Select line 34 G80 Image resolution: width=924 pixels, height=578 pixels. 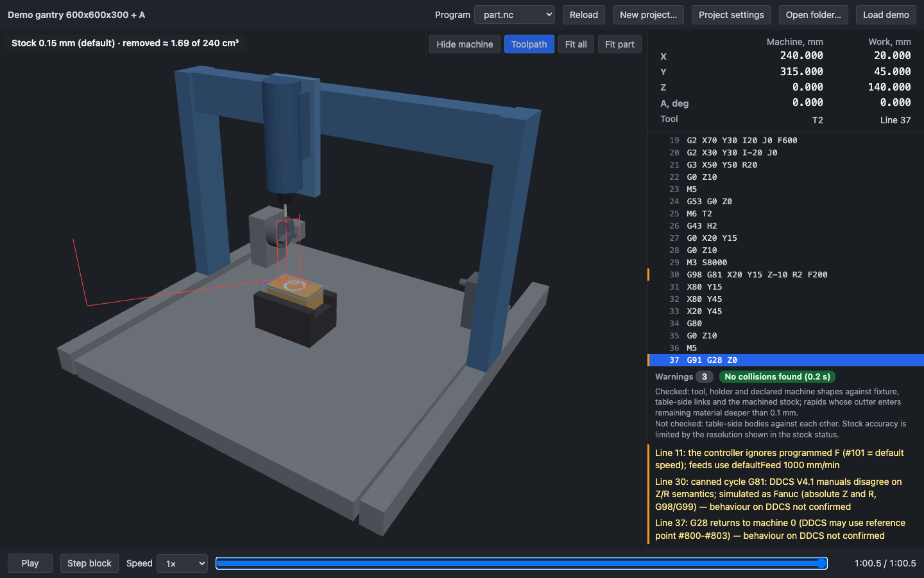(x=785, y=324)
